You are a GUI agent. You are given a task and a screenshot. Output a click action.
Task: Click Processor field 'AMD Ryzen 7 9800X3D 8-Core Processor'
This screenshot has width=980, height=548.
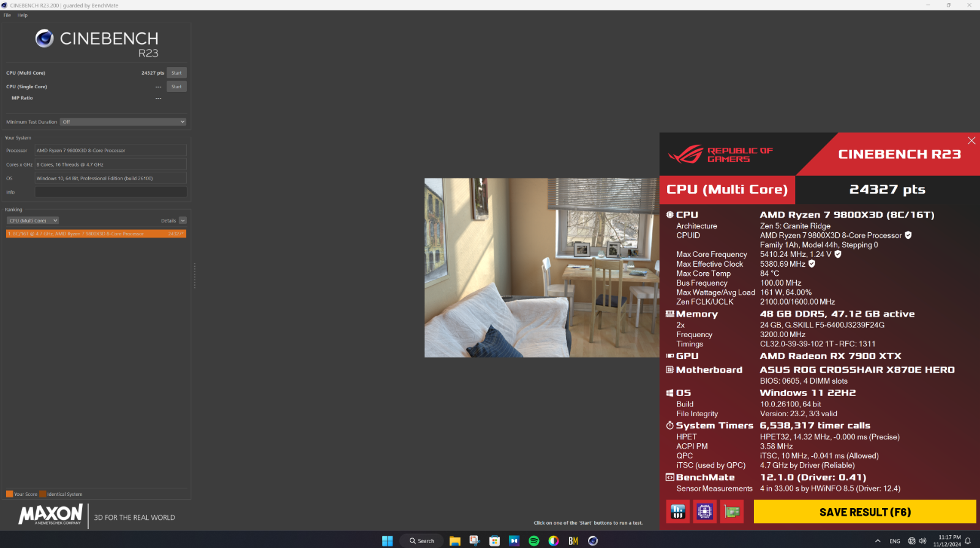click(111, 150)
